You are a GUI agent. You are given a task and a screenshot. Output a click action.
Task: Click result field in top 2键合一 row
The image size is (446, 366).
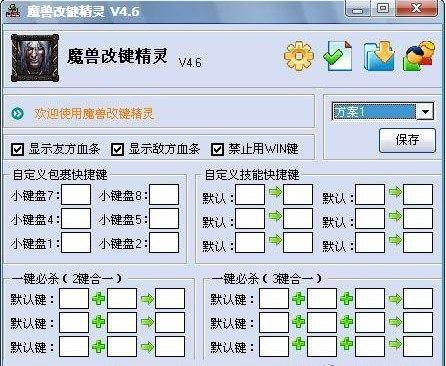click(x=170, y=298)
